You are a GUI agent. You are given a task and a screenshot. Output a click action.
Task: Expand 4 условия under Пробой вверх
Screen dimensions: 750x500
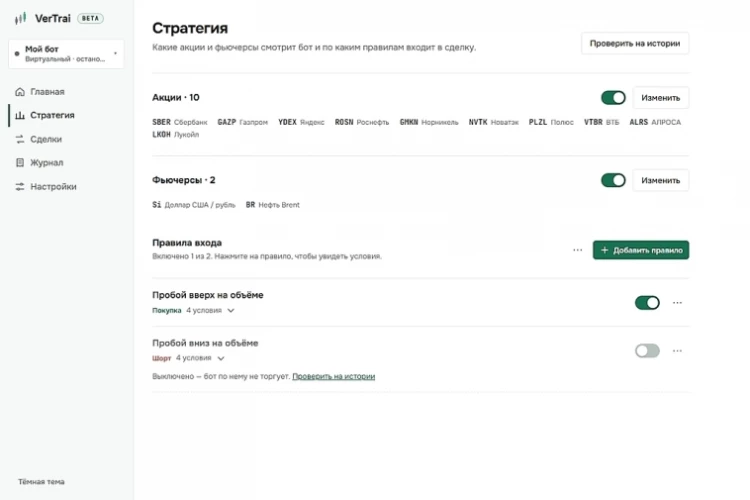[210, 311]
